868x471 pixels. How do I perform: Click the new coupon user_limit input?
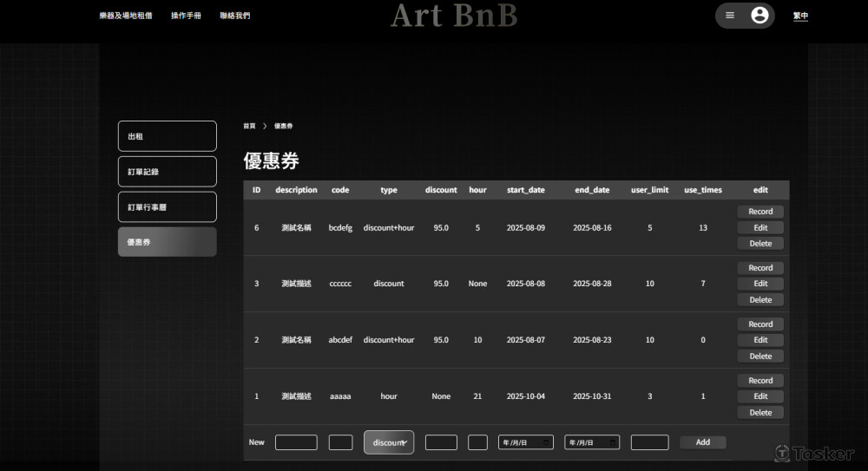(x=649, y=442)
